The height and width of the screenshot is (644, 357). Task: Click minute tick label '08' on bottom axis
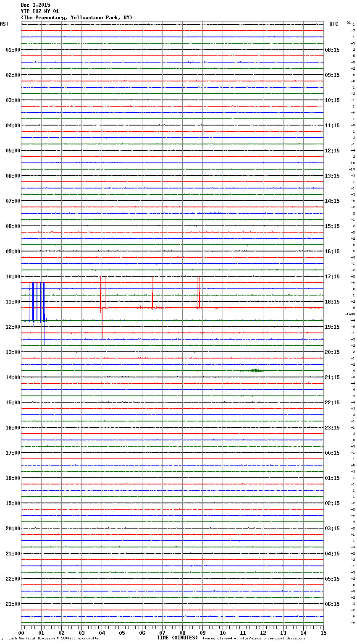[x=182, y=633]
